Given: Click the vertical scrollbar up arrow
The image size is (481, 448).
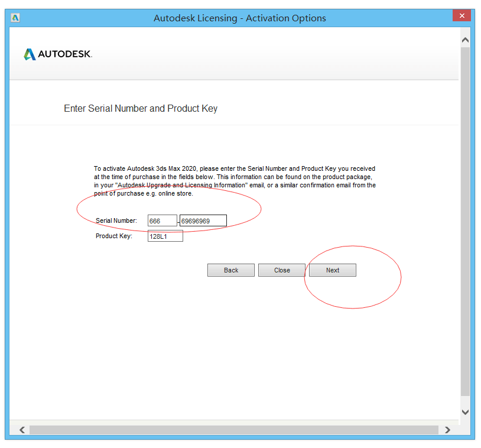Looking at the screenshot, I should pos(466,40).
